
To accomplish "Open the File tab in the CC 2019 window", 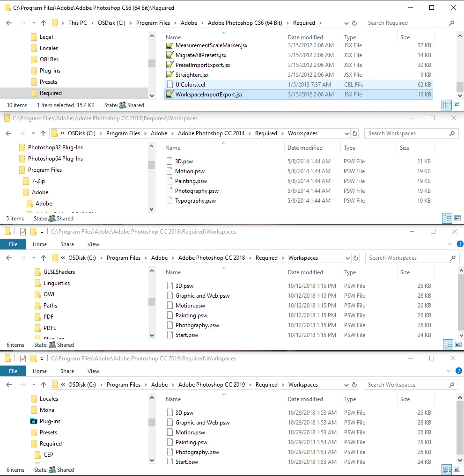I will (13, 371).
